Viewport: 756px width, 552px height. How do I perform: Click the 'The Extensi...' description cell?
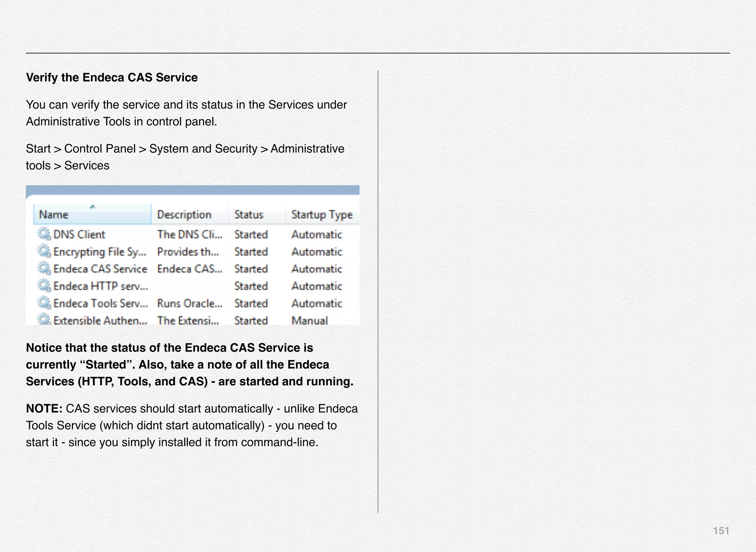pos(188,320)
